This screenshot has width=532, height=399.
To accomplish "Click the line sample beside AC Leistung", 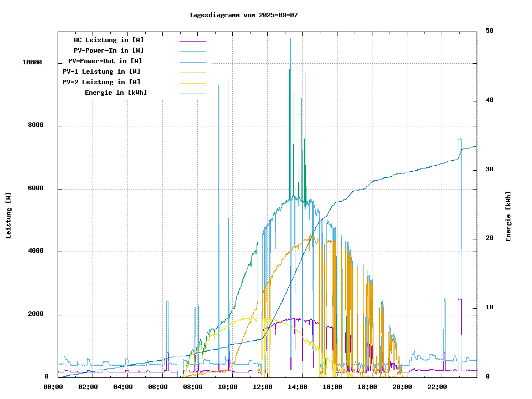I will tap(192, 40).
